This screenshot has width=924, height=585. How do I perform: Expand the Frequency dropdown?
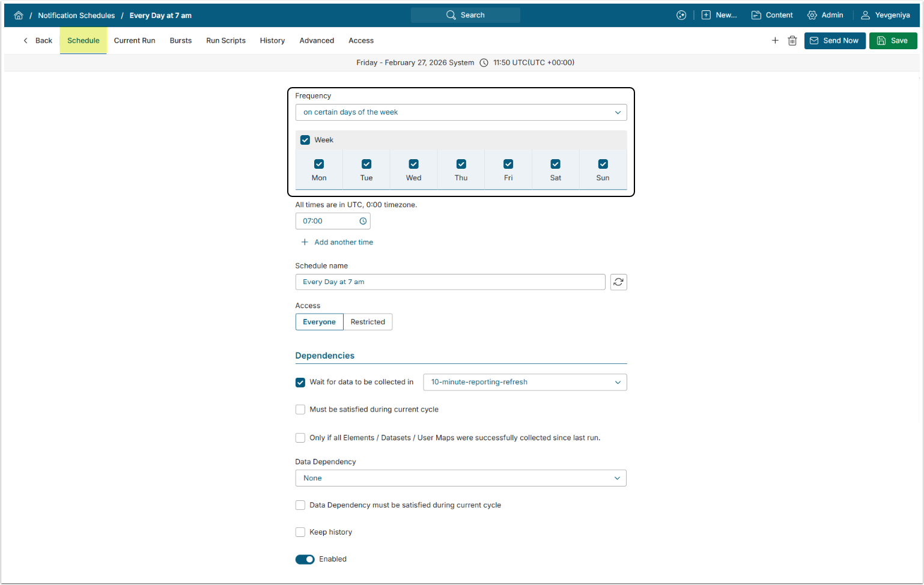click(461, 112)
